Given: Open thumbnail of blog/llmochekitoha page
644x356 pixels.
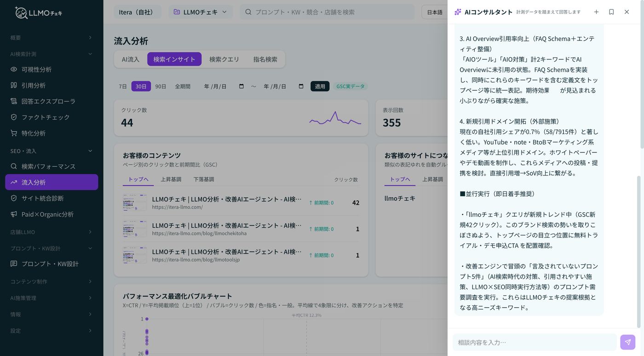Looking at the screenshot, I should (x=135, y=229).
